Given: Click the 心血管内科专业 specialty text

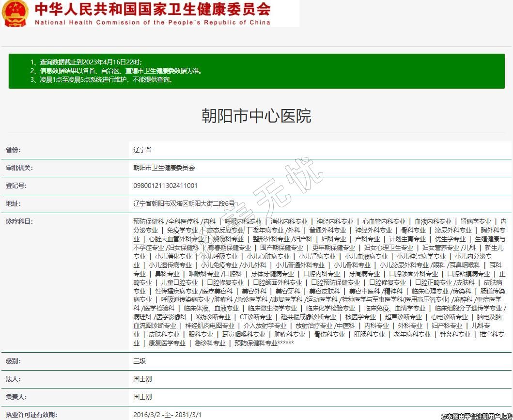Looking at the screenshot, I should click(384, 221).
